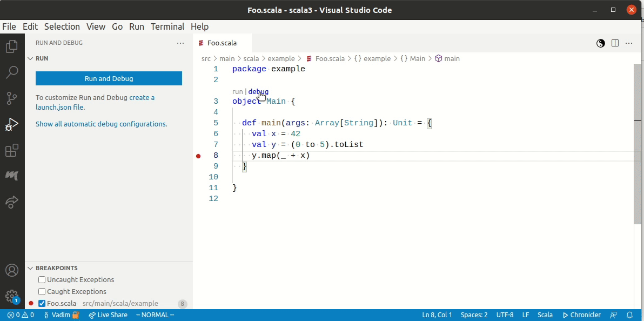The image size is (644, 321).
Task: Click the src breadcrumb
Action: click(206, 59)
